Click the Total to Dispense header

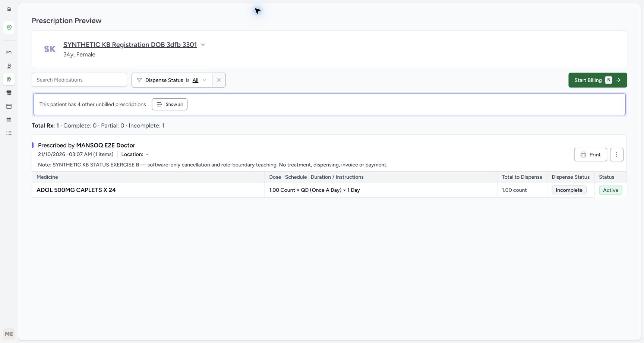(522, 177)
